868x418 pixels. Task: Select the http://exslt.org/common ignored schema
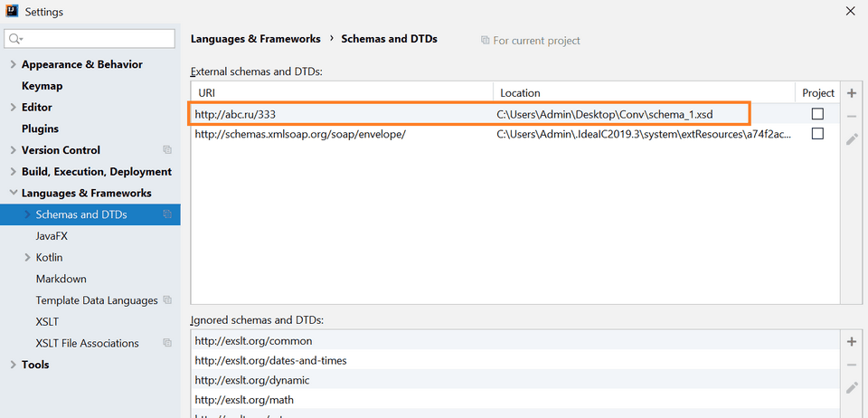point(253,341)
